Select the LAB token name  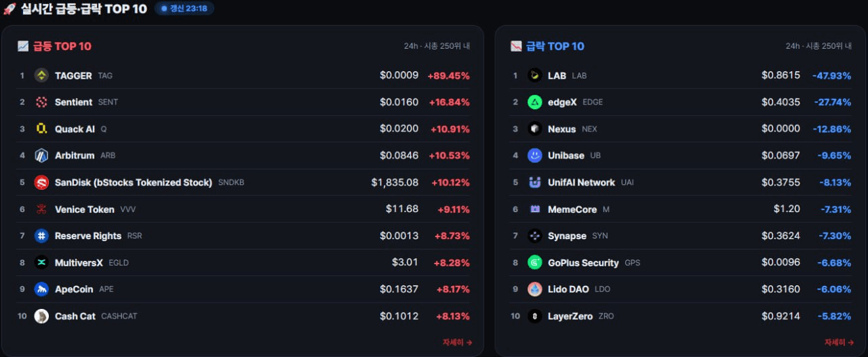557,76
